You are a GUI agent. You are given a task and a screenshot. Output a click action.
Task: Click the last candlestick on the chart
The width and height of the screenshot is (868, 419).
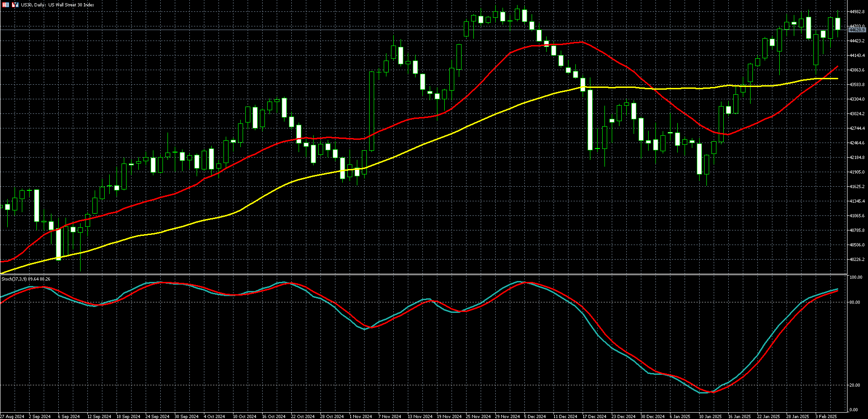(x=838, y=24)
